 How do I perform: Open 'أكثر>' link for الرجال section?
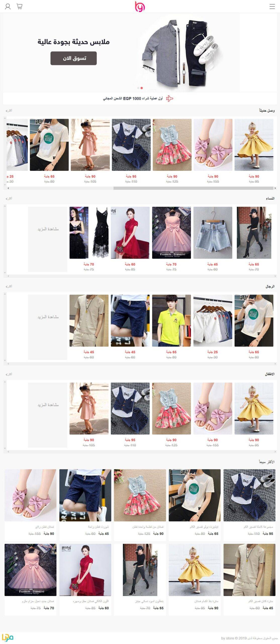pyautogui.click(x=9, y=286)
